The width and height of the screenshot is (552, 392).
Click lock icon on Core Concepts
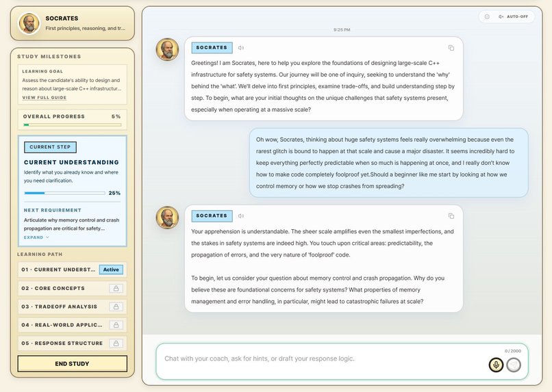[116, 288]
